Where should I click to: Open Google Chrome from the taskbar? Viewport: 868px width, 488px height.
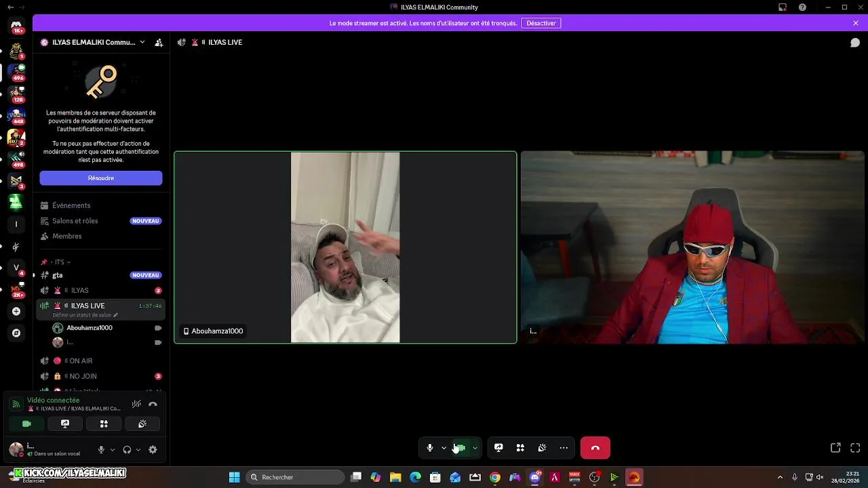pyautogui.click(x=495, y=477)
